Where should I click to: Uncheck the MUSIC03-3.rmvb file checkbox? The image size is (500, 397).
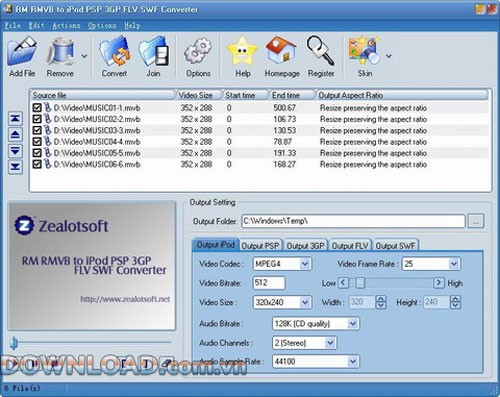[37, 130]
